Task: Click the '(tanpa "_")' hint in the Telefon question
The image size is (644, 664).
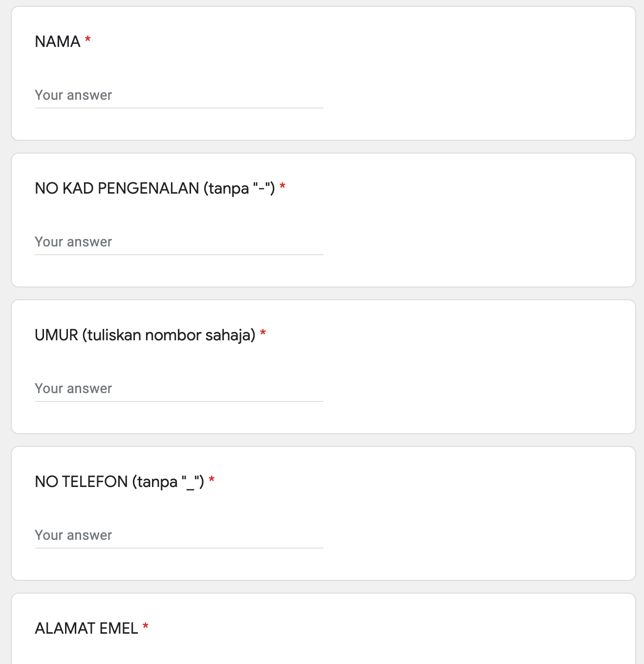Action: [x=168, y=482]
